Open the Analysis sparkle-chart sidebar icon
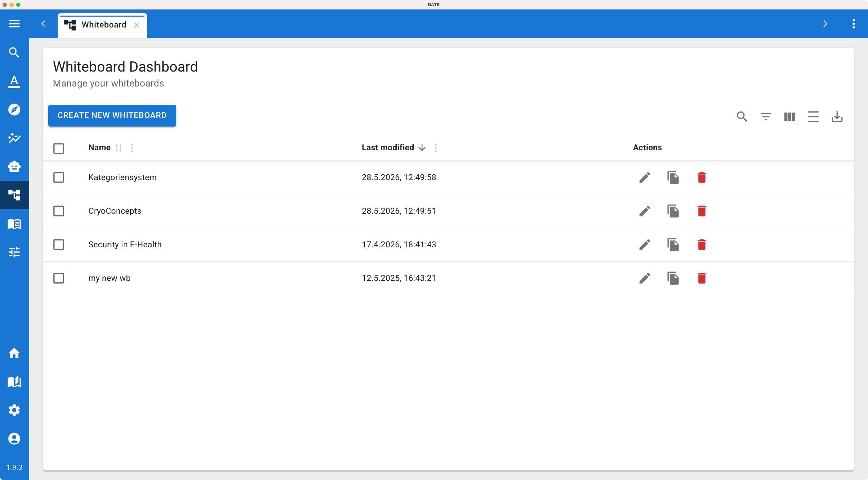Screen dimensions: 868x480 14,138
